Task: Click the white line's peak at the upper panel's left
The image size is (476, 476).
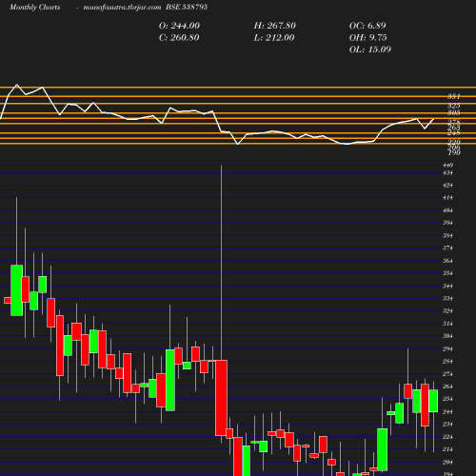Action: [x=17, y=85]
